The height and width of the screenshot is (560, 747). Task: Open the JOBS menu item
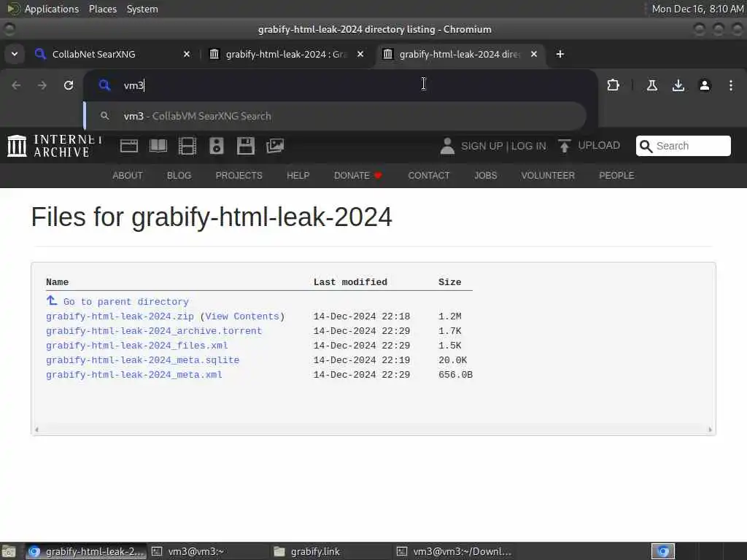coord(485,175)
